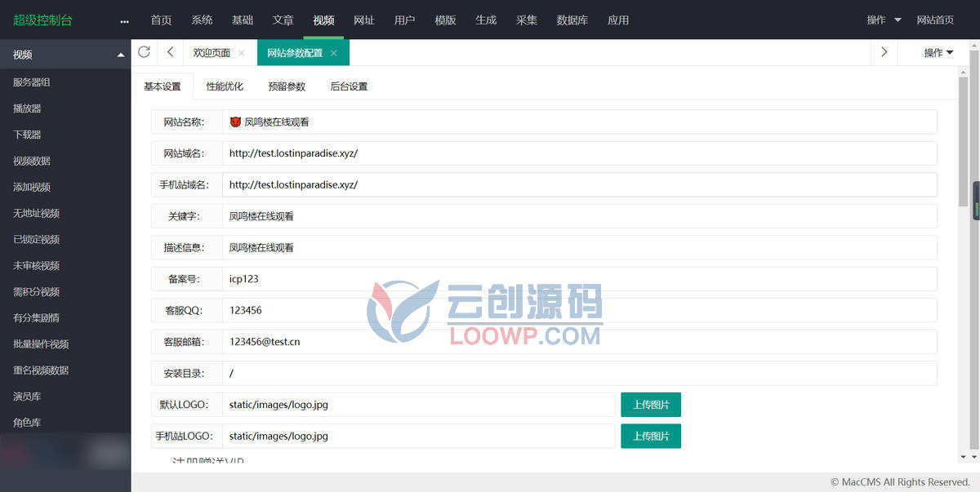The image size is (980, 492).
Task: Click the scrollbar down arrow
Action: pos(964,457)
